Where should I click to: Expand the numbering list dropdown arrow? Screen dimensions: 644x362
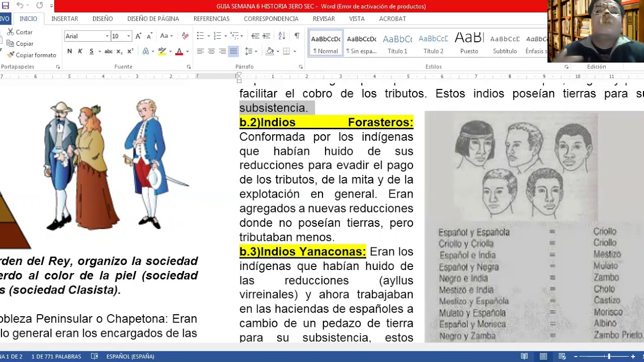pyautogui.click(x=225, y=36)
